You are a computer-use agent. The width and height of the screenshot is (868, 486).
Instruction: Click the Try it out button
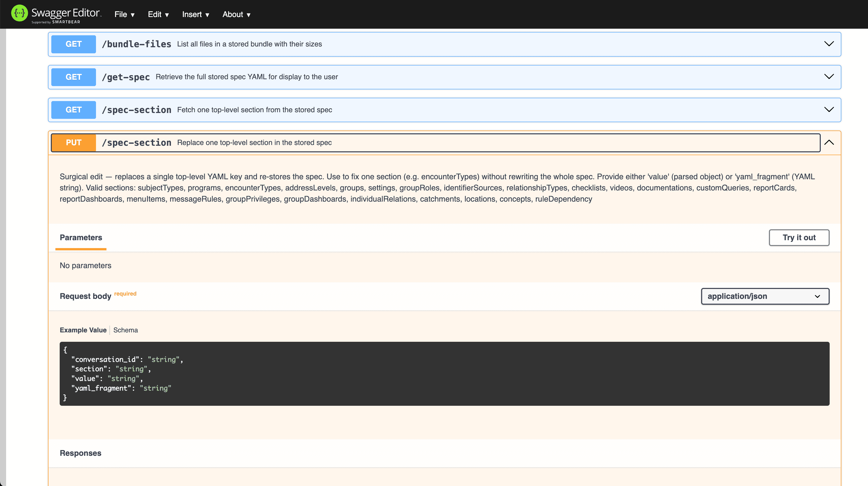pyautogui.click(x=799, y=238)
